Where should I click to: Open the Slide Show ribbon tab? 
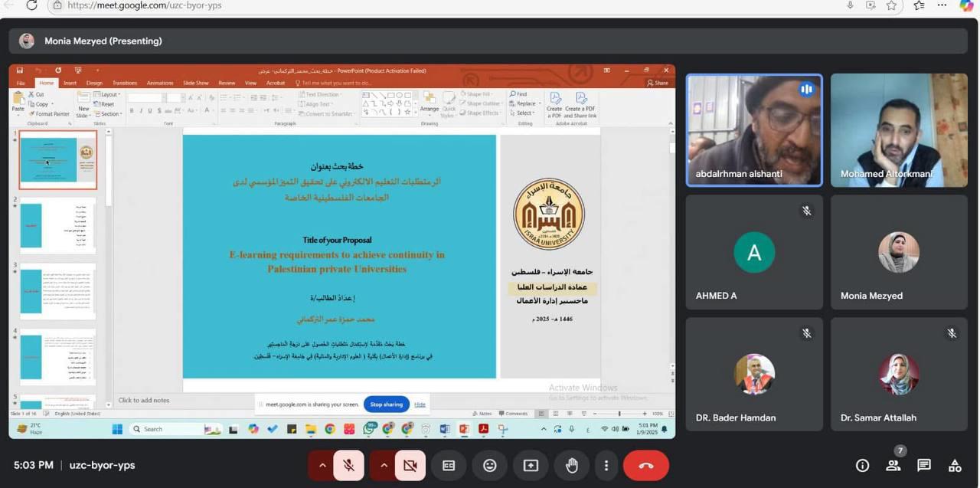coord(196,83)
